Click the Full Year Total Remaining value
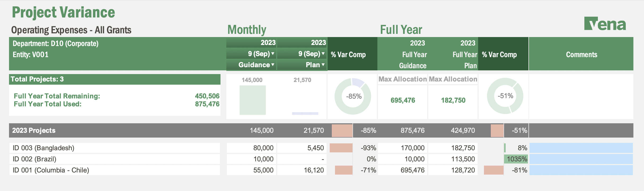Screen dimensions: 644x191 pos(207,96)
